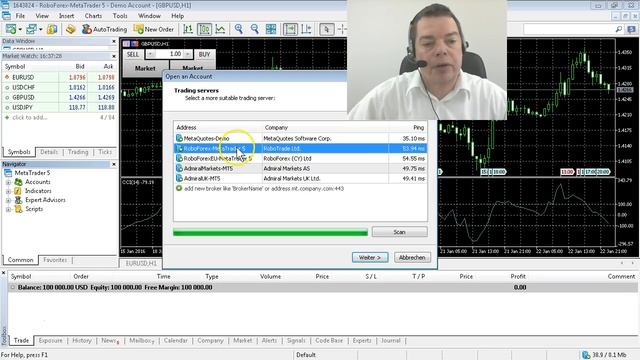The image size is (640, 360).
Task: Select EURUSD in Market Watch
Action: pos(59,77)
